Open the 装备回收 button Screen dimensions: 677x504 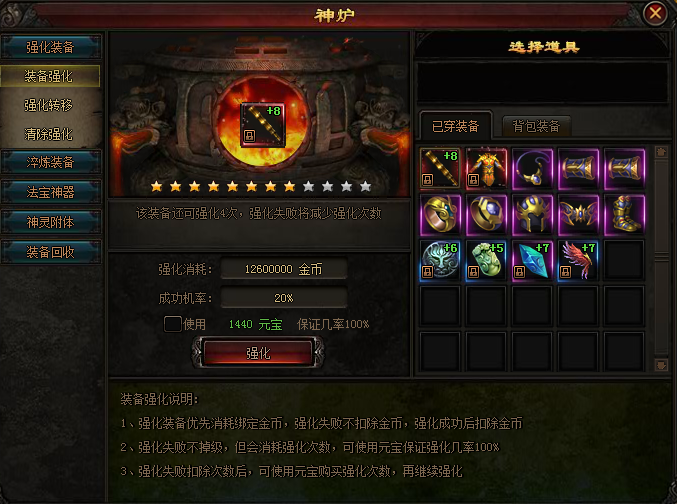pyautogui.click(x=51, y=252)
